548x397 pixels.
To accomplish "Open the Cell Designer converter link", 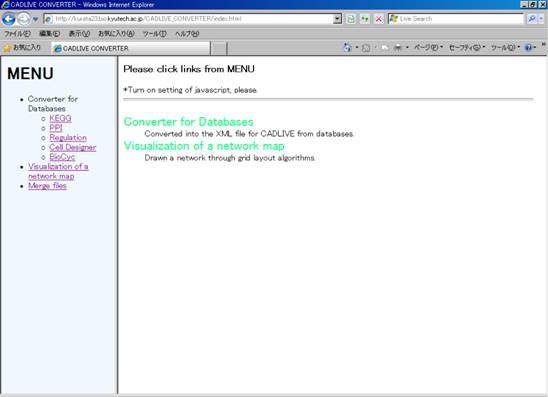I will (73, 147).
